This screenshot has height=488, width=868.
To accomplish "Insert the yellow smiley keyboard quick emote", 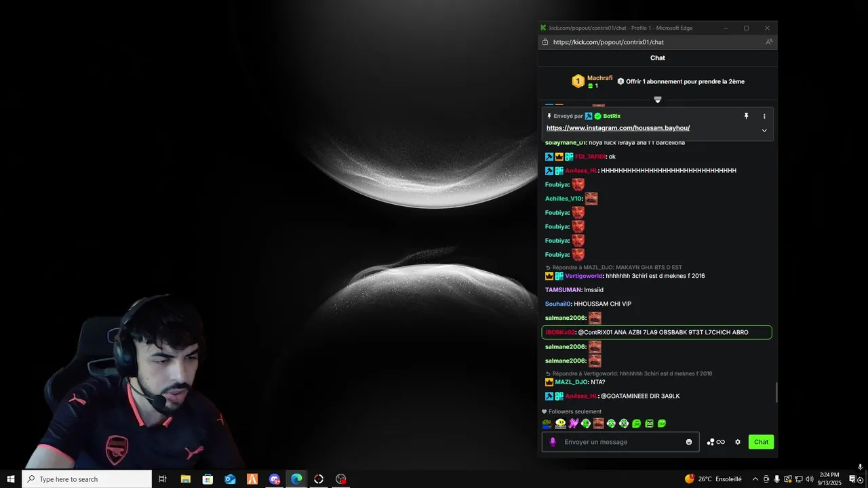I will pyautogui.click(x=561, y=424).
